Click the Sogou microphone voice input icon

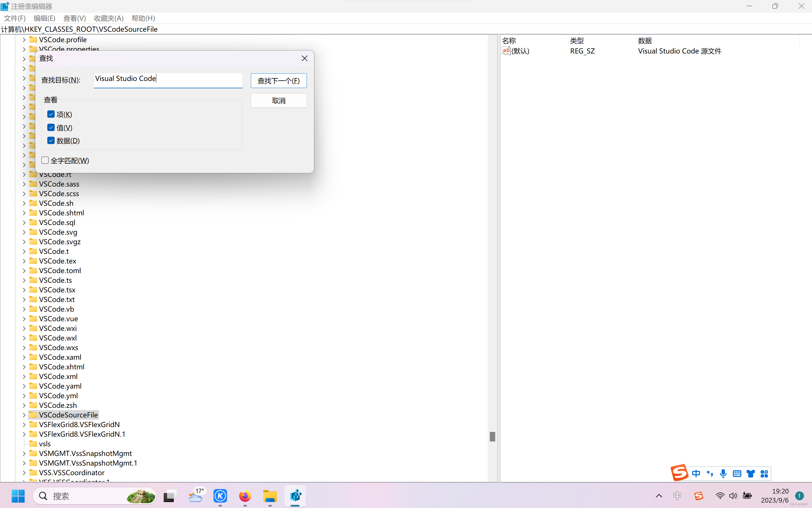click(723, 474)
